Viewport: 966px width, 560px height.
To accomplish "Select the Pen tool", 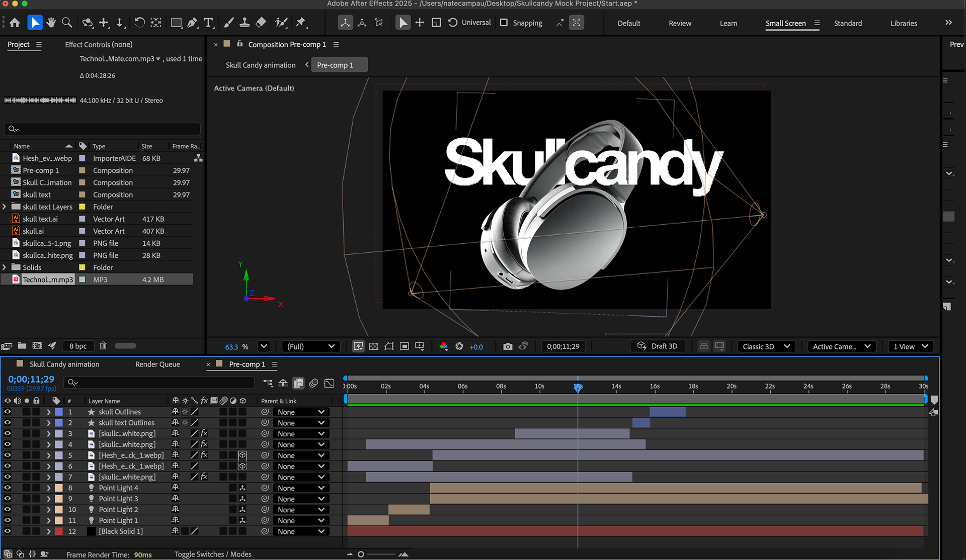I will [192, 23].
